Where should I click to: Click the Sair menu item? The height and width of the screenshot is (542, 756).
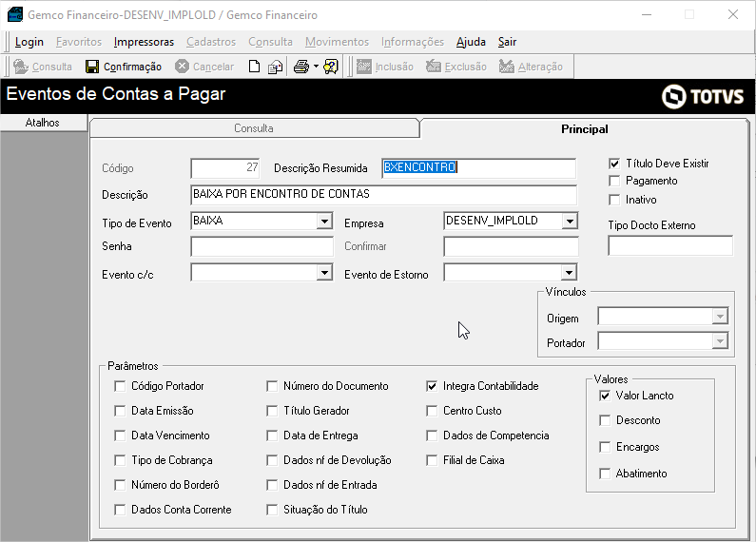tap(507, 42)
